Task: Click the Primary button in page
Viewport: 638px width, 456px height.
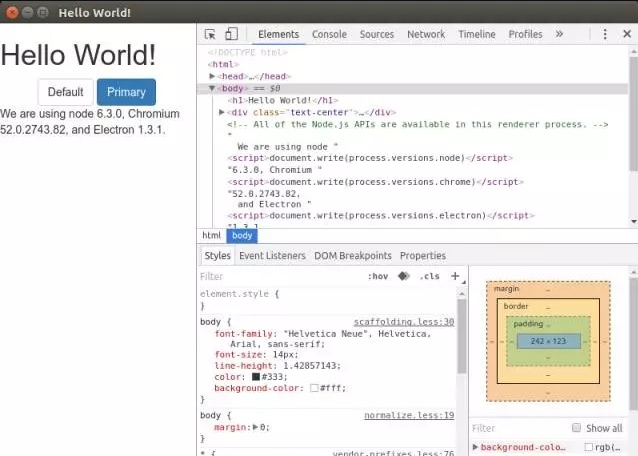Action: pos(126,92)
